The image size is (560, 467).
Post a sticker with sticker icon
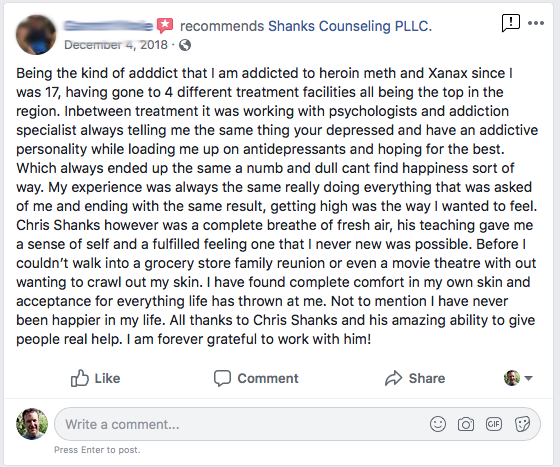click(x=522, y=424)
